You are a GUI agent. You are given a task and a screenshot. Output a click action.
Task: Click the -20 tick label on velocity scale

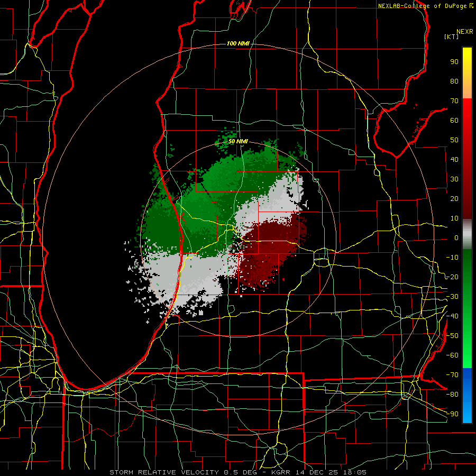coord(452,277)
